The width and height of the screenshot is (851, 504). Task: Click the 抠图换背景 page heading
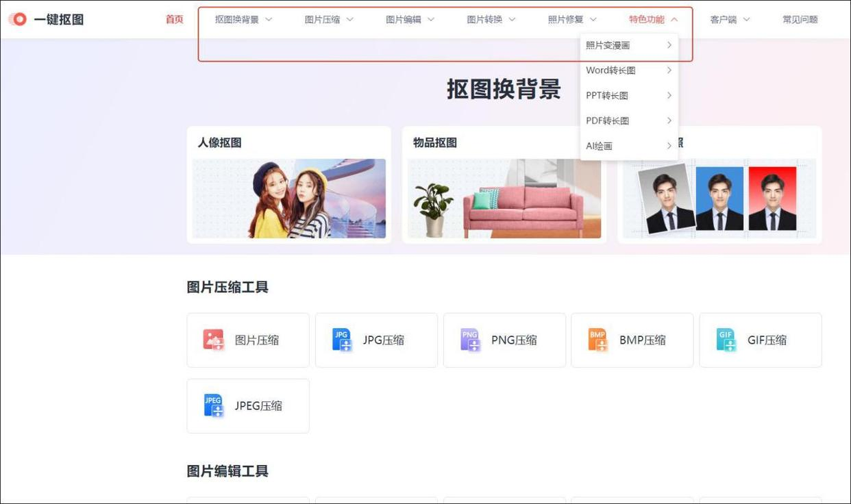[504, 88]
